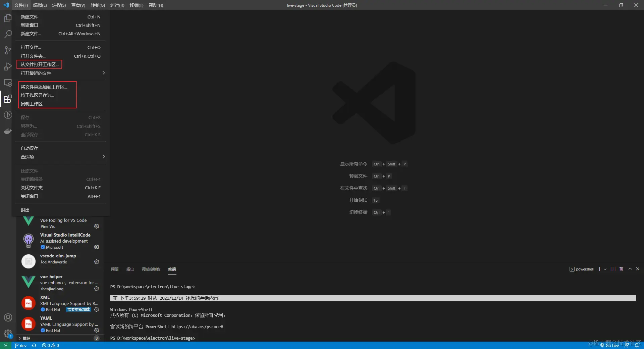The image size is (644, 349).
Task: Open settings gear for vscode-elm-jump extension
Action: coord(97,262)
